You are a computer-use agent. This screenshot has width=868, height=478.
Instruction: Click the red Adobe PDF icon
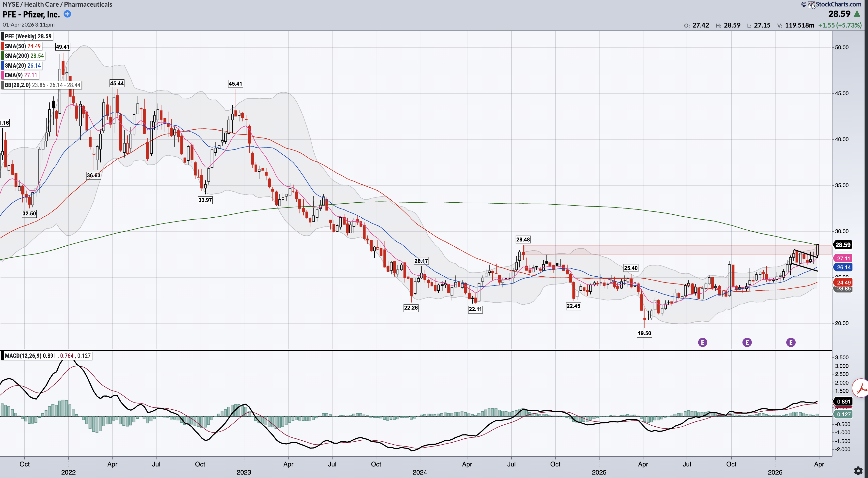pos(861,388)
